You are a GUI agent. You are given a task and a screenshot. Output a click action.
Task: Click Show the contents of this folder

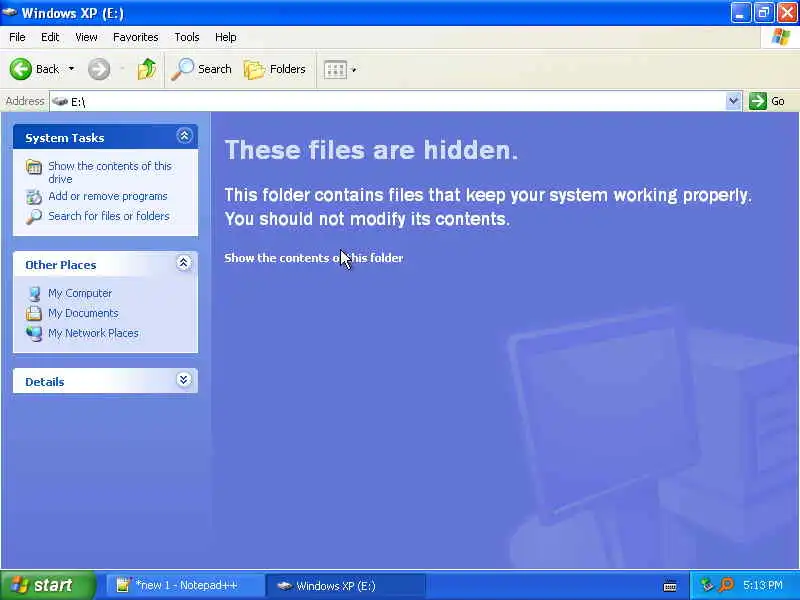click(314, 258)
